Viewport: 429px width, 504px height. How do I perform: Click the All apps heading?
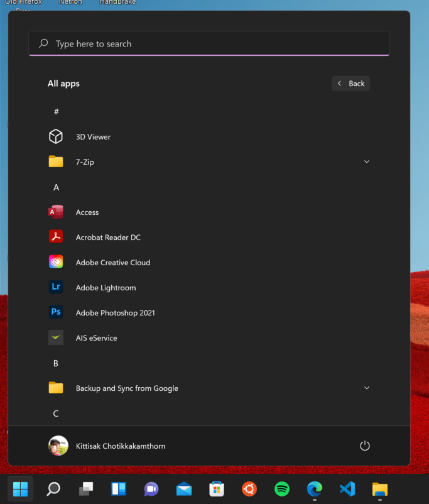63,84
